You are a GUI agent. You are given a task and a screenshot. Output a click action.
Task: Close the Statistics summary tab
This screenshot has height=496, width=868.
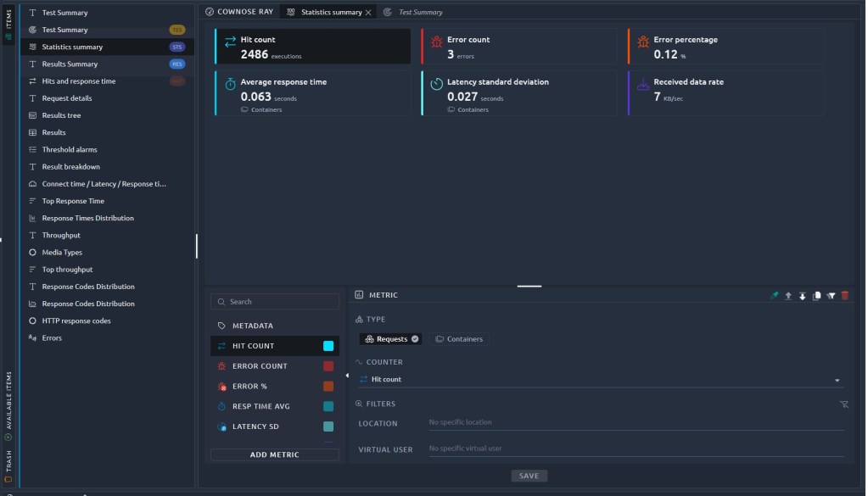pos(368,13)
